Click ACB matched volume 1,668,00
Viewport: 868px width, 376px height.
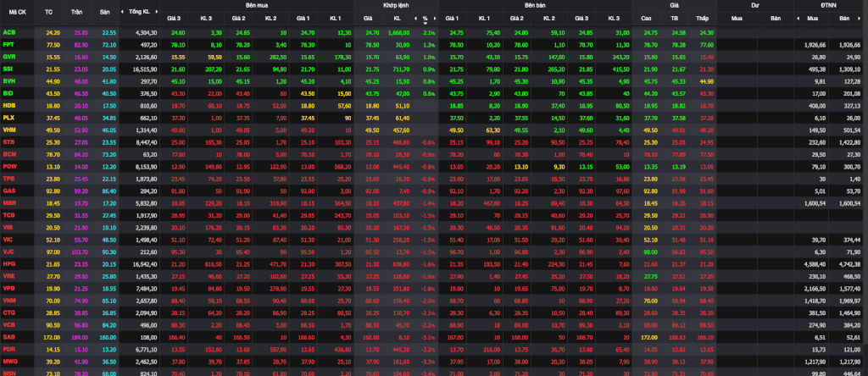pyautogui.click(x=399, y=33)
